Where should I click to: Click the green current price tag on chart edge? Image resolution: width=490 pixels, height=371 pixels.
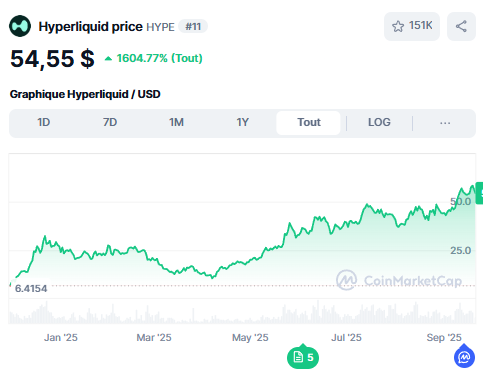[479, 193]
